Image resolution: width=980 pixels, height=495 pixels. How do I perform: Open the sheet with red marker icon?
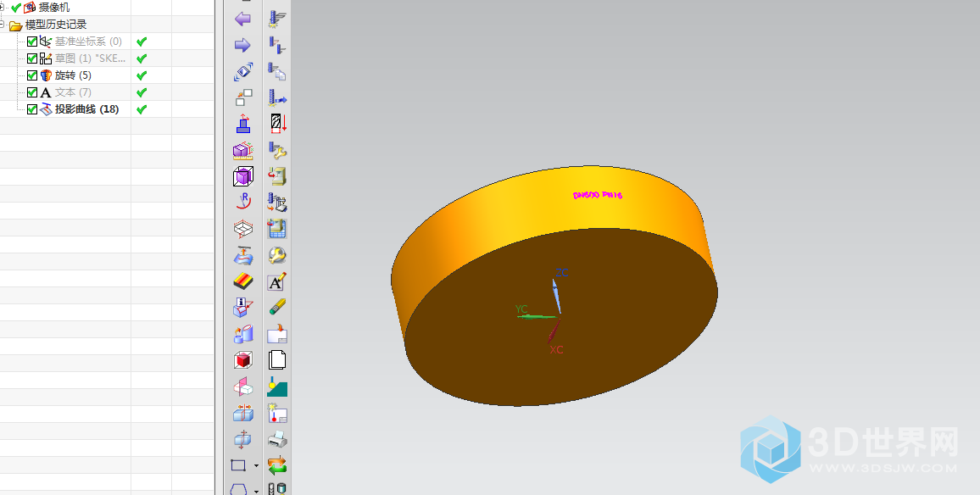277,413
